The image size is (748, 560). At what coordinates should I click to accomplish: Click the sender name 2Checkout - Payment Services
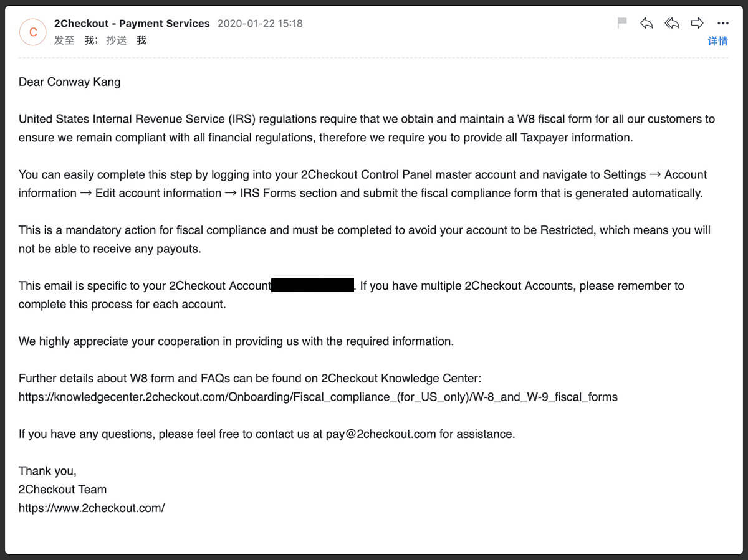click(x=132, y=24)
